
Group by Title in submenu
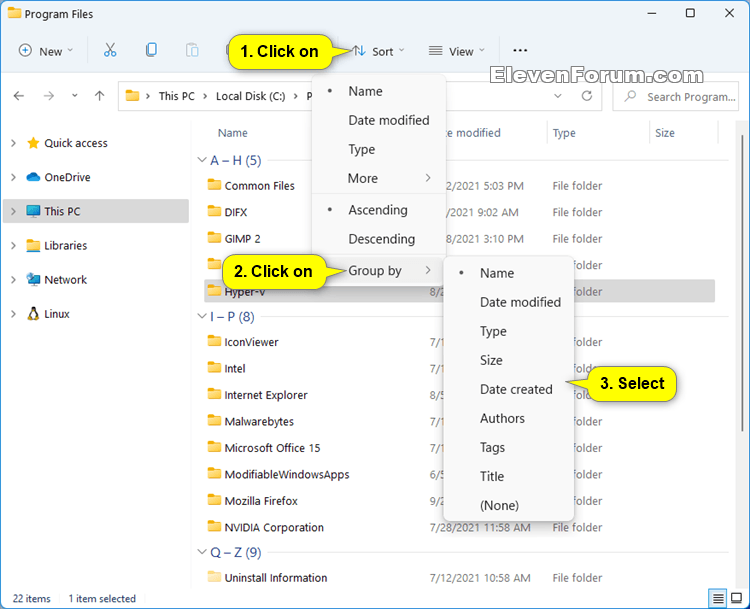pos(508,476)
